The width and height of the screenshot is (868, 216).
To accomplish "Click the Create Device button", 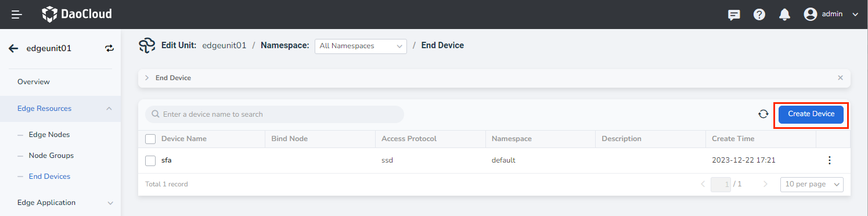I will coord(811,114).
